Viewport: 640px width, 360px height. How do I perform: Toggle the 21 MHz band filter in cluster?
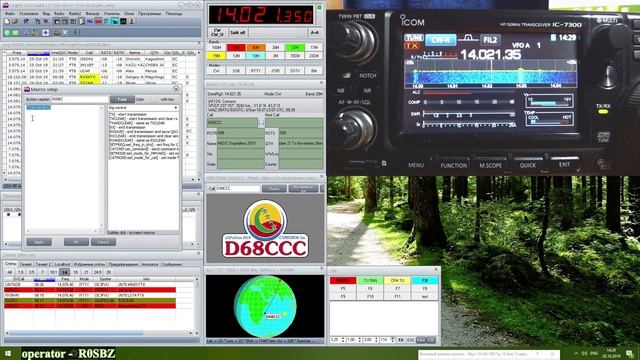pyautogui.click(x=86, y=272)
